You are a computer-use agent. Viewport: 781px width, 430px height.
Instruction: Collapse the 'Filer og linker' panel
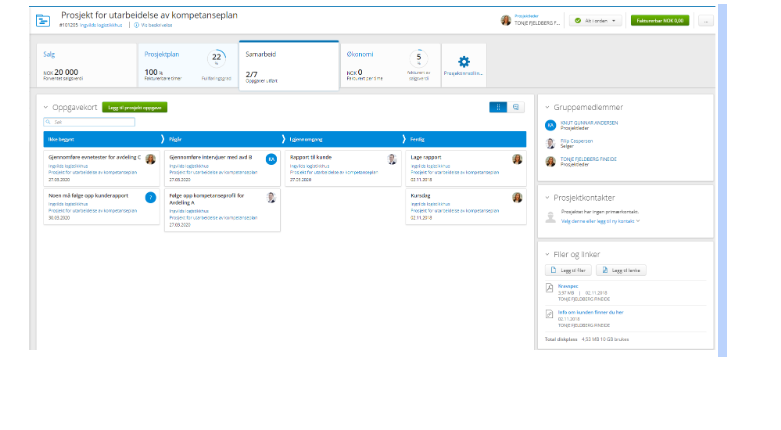click(547, 254)
